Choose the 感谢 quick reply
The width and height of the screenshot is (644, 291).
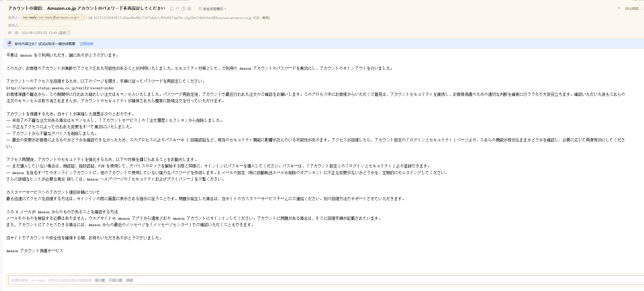coord(129,280)
